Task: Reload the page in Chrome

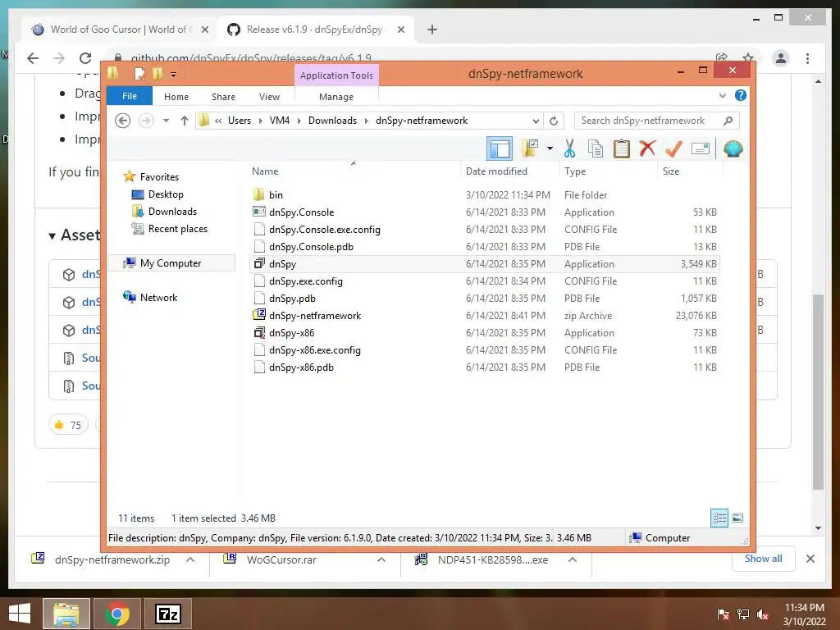Action: click(x=85, y=58)
